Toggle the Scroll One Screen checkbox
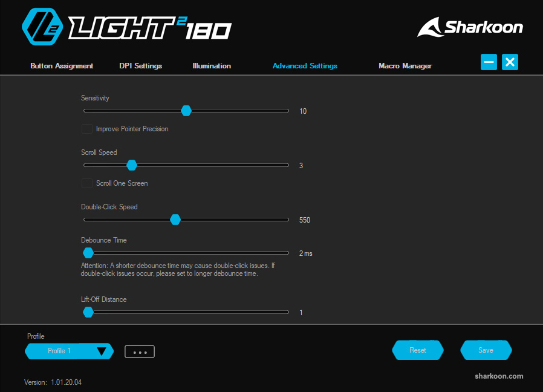543x392 pixels. [87, 183]
